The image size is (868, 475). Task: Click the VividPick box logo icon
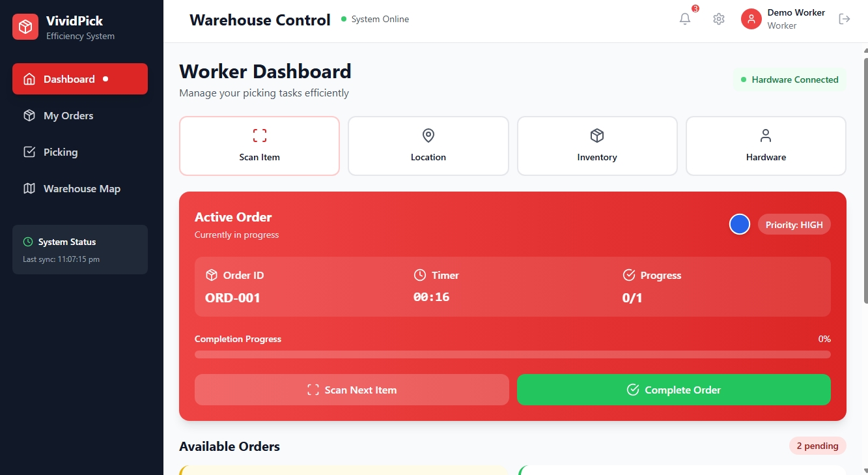click(x=25, y=27)
